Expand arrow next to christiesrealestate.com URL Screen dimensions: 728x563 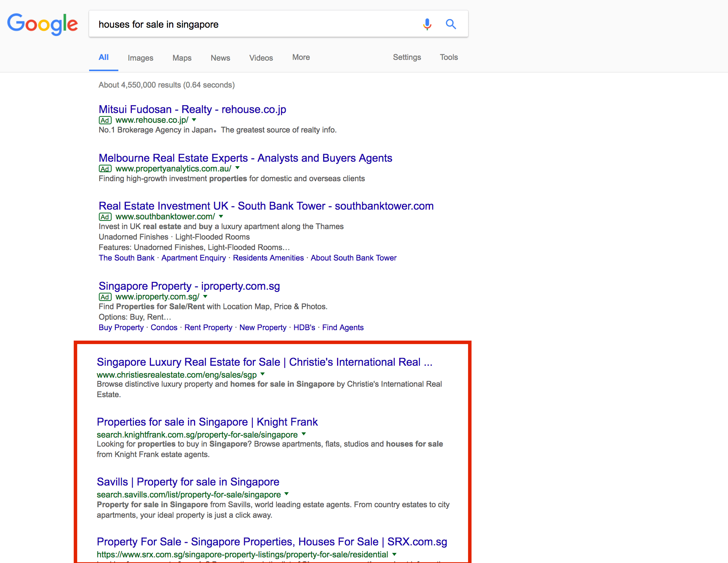(x=263, y=374)
